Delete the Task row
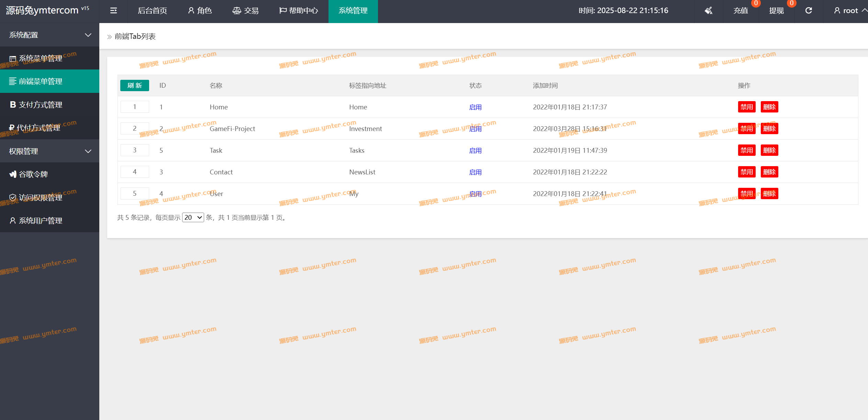Viewport: 868px width, 420px height. click(769, 150)
